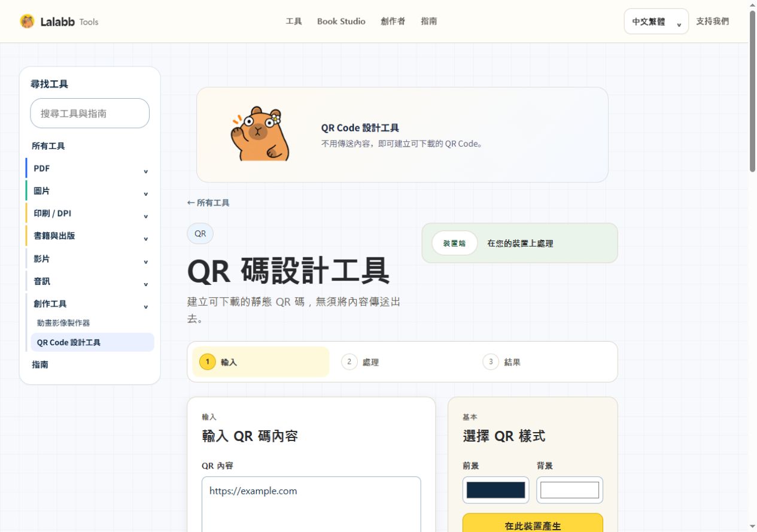Click the '在您的裝置上處理' text

520,244
